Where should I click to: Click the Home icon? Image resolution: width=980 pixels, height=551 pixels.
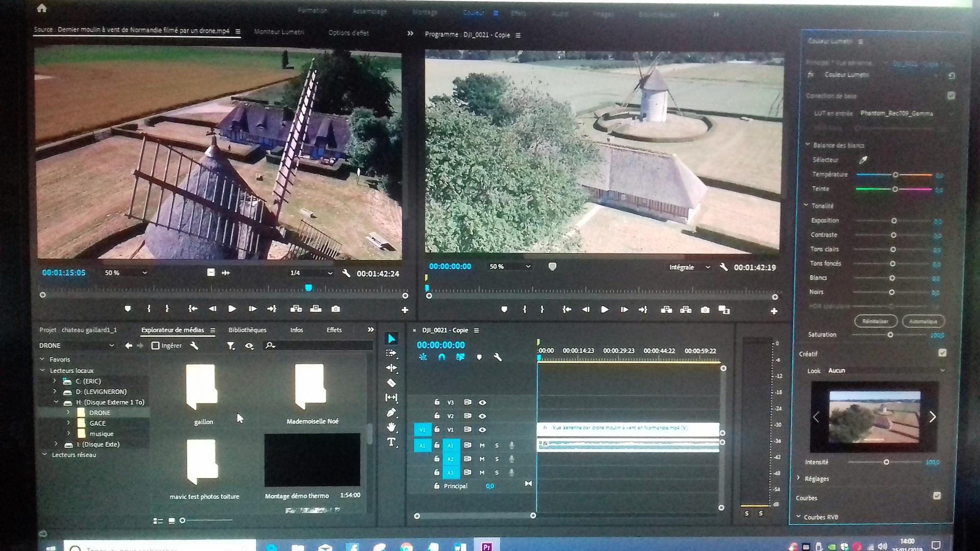tap(42, 8)
